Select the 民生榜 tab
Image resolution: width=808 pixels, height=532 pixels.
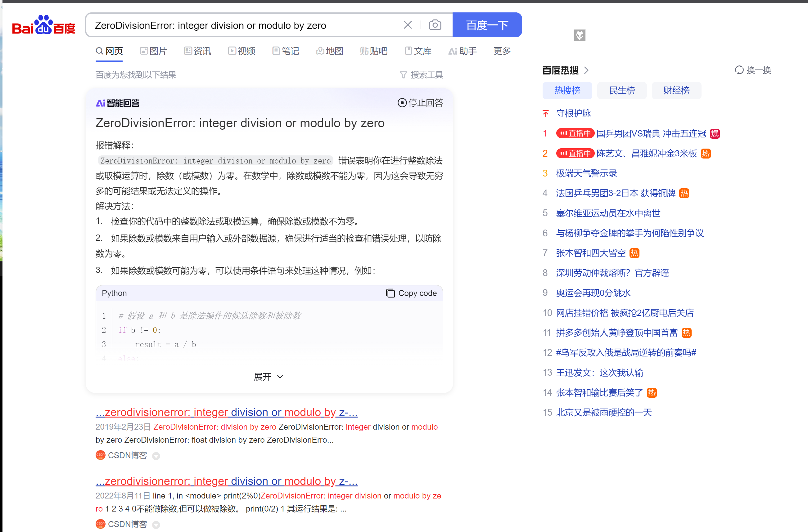(x=622, y=90)
